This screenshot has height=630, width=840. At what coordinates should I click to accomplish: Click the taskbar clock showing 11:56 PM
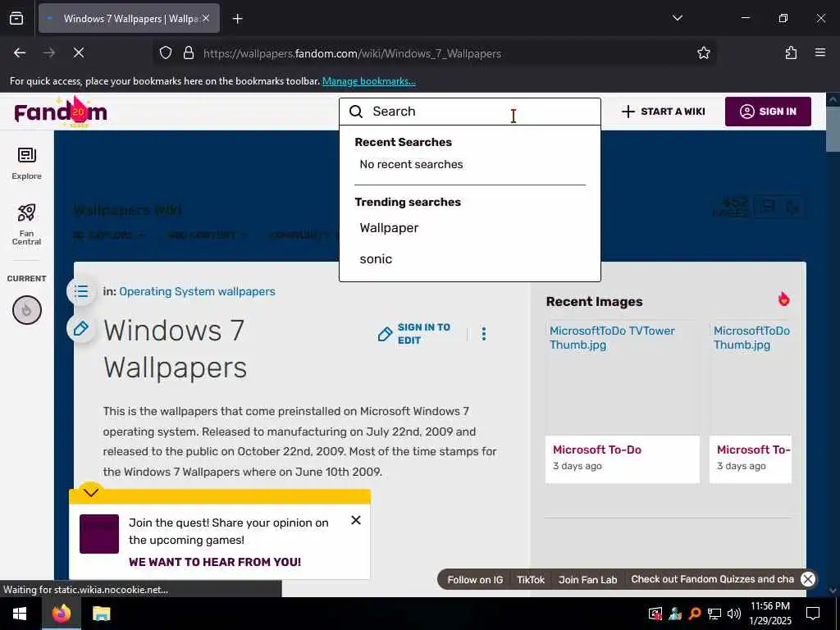(769, 614)
